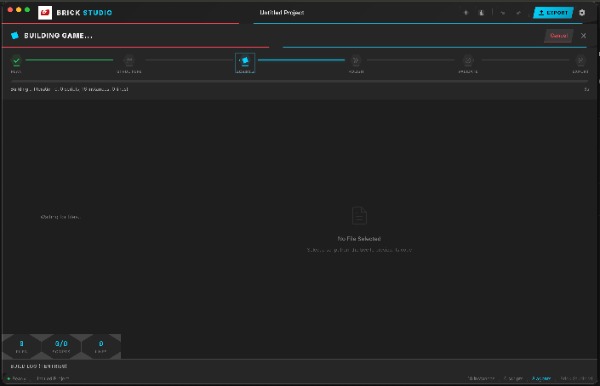Click the fifth build step icon
The width and height of the screenshot is (600, 386).
[468, 60]
